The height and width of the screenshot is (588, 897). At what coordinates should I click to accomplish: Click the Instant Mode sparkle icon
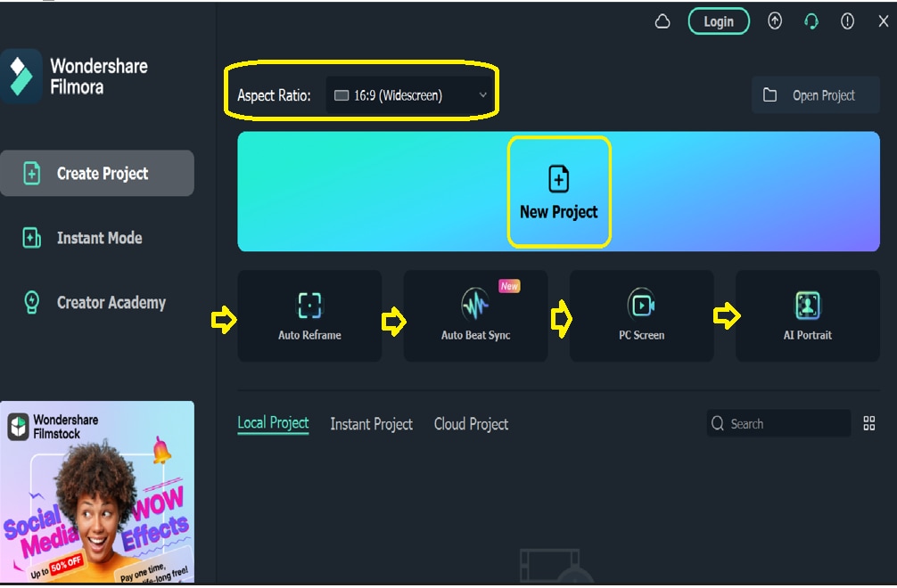tap(31, 238)
